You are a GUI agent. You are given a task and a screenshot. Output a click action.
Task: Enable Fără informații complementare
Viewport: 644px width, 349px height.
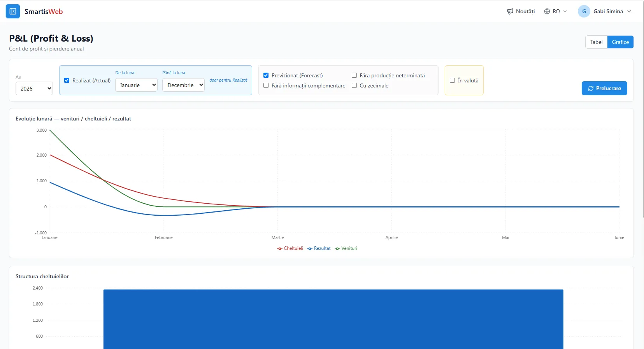pyautogui.click(x=266, y=86)
